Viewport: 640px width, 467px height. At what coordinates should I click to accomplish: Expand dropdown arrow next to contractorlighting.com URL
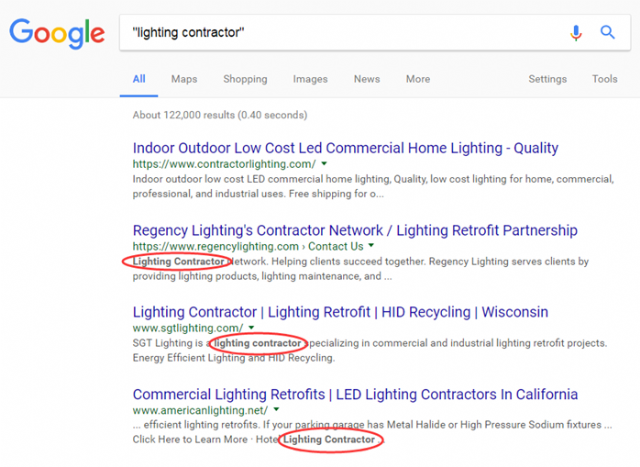click(324, 164)
